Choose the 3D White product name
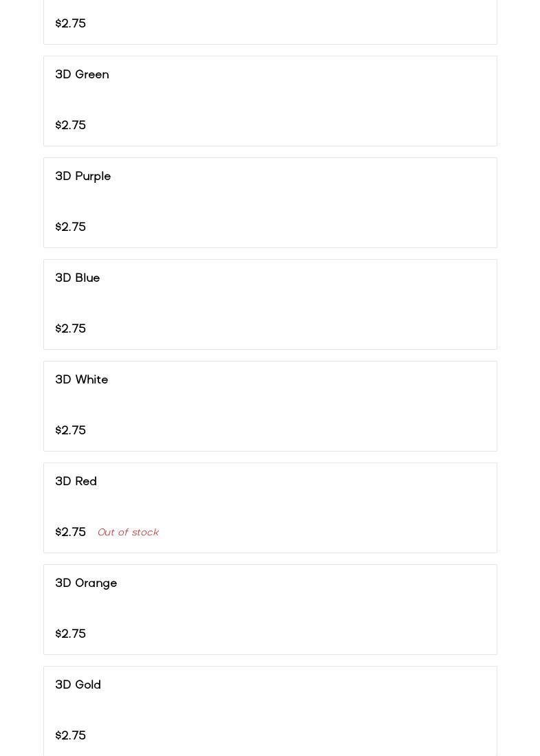 82,379
